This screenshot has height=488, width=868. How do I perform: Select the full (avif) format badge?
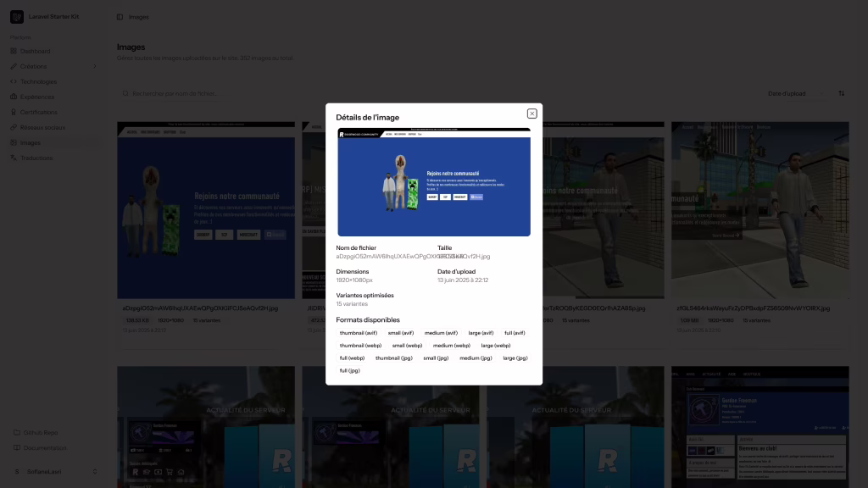(x=515, y=333)
